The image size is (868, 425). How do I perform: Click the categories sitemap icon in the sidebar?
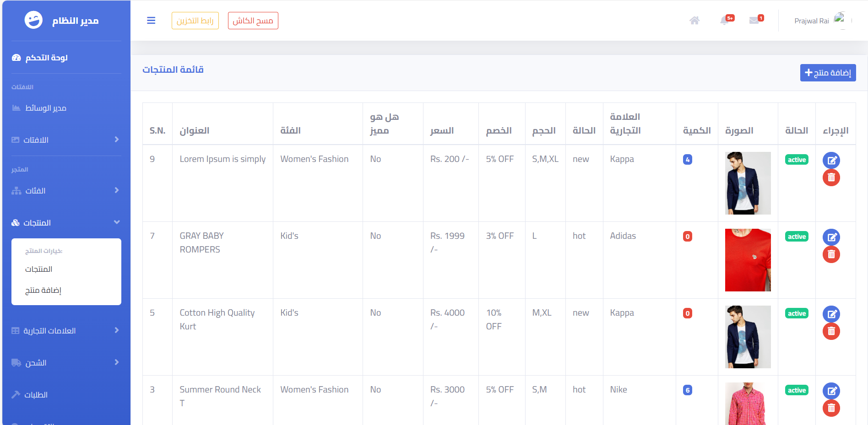pos(16,191)
